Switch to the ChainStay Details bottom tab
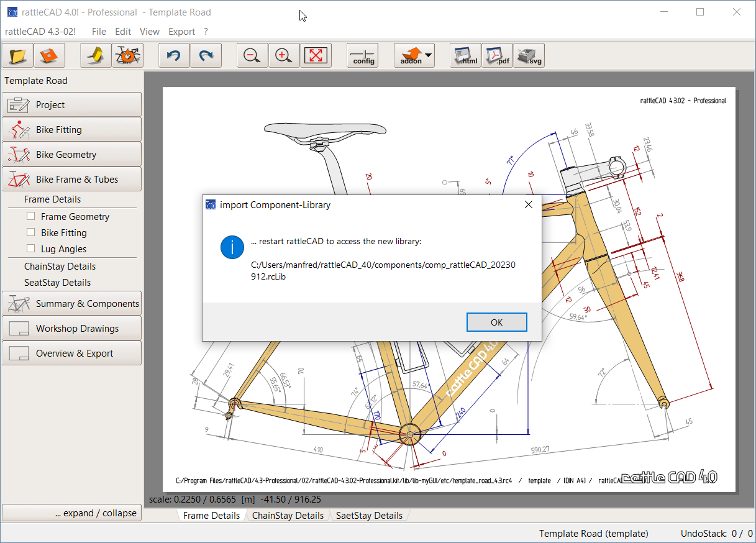This screenshot has height=543, width=756. (x=288, y=516)
